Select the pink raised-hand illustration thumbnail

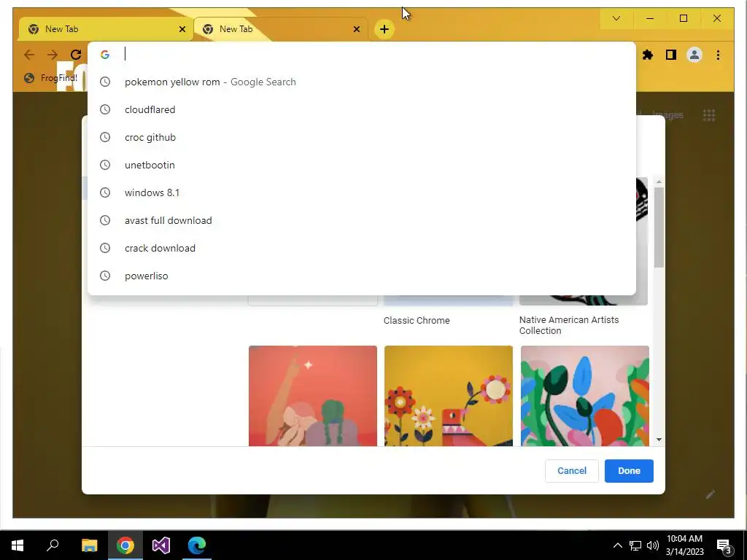[312, 396]
